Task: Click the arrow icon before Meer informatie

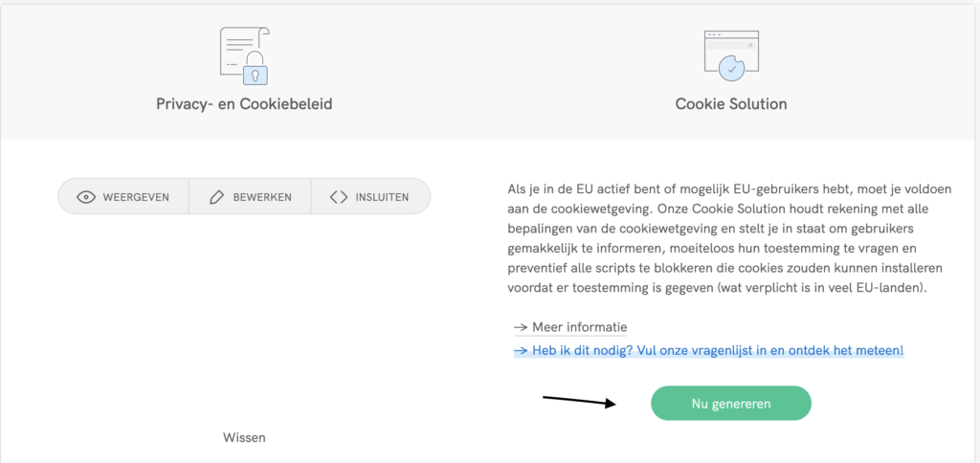Action: coord(521,327)
